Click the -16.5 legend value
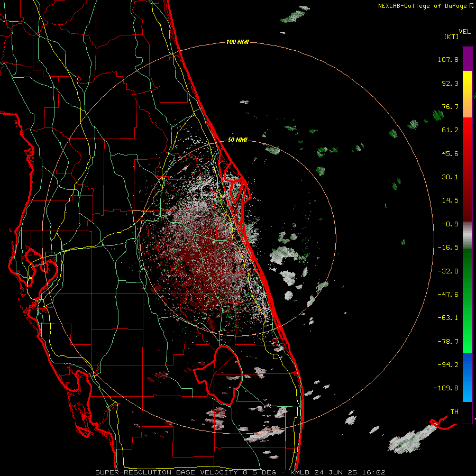Viewport: 476px width, 476px height. coord(448,248)
